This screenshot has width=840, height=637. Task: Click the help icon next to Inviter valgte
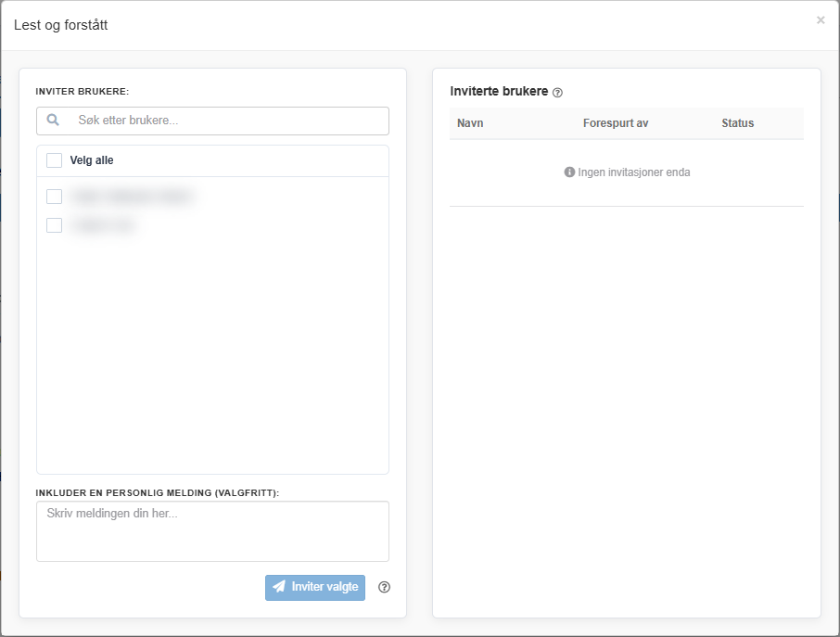[x=384, y=587]
